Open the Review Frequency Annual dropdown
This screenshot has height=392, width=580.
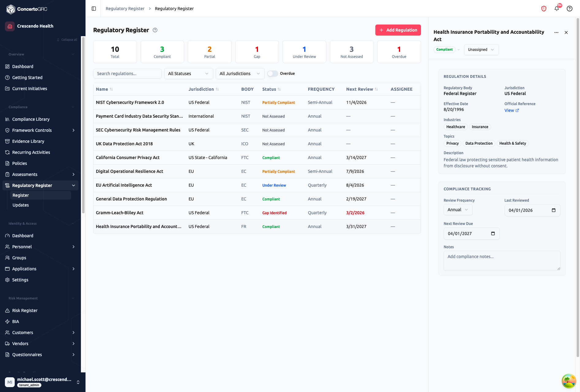(458, 210)
